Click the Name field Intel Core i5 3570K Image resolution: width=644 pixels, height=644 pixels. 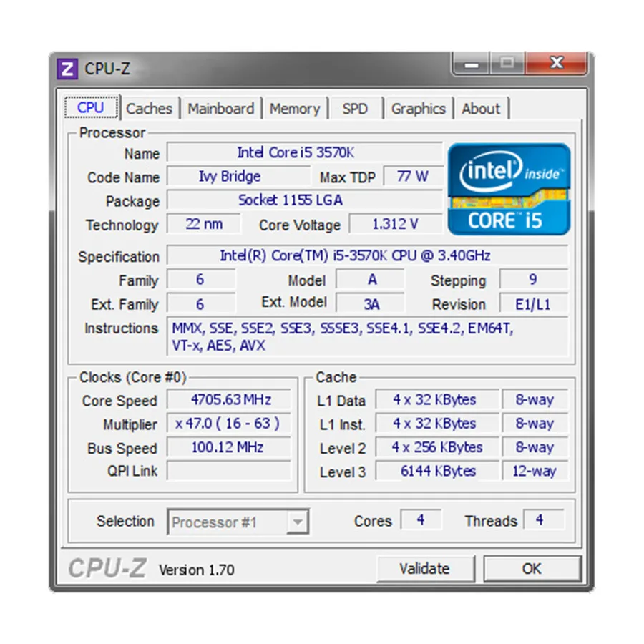tap(304, 153)
